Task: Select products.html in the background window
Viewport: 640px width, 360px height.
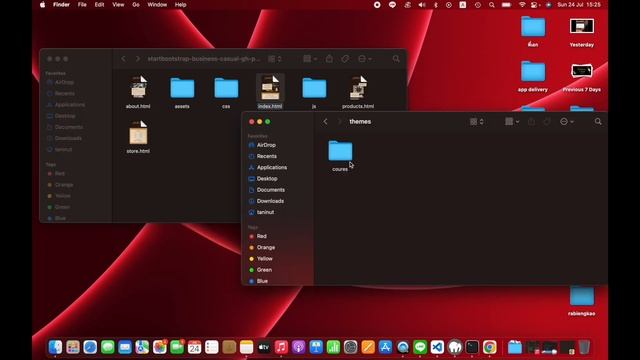Action: [358, 87]
